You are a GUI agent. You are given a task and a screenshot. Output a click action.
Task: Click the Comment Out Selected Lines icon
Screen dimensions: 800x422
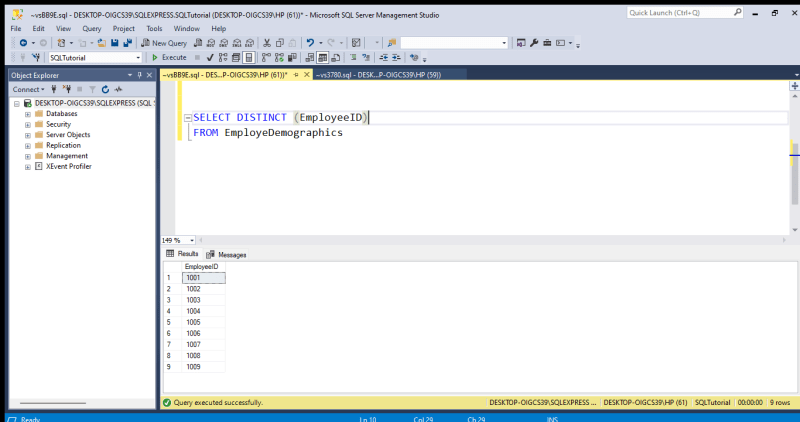click(353, 58)
